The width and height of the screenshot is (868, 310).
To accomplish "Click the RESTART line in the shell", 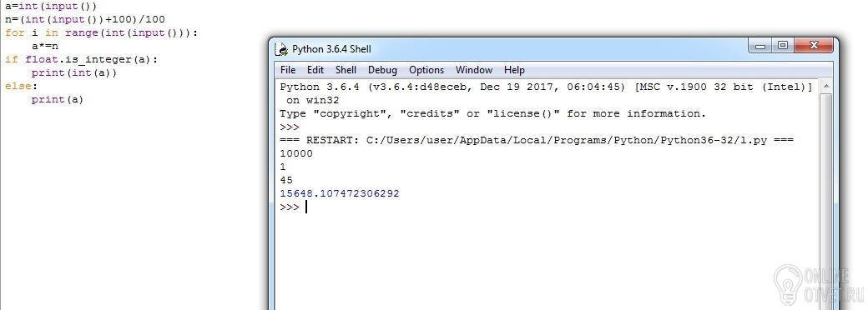I will coord(537,140).
